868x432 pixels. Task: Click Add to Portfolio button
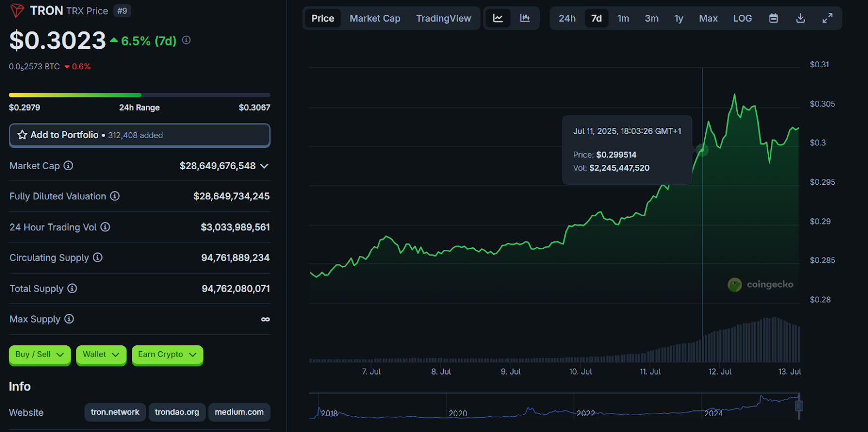[x=139, y=135]
